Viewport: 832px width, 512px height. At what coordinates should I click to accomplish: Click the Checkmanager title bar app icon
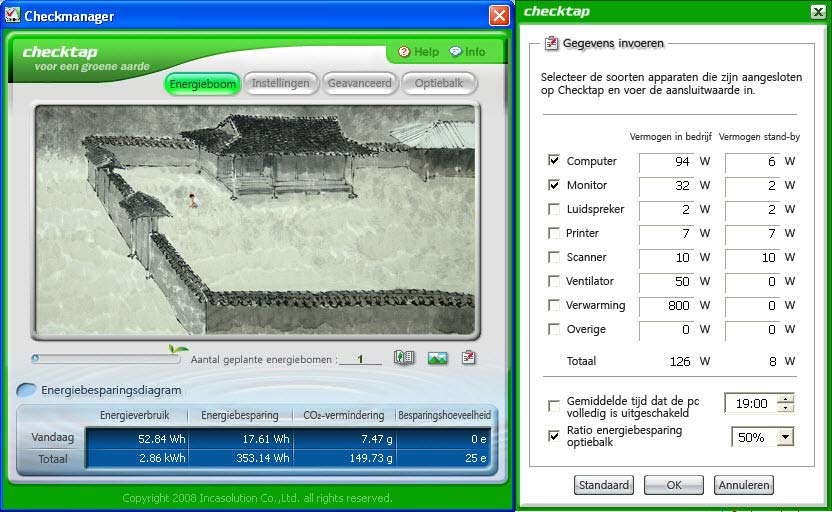tap(12, 15)
